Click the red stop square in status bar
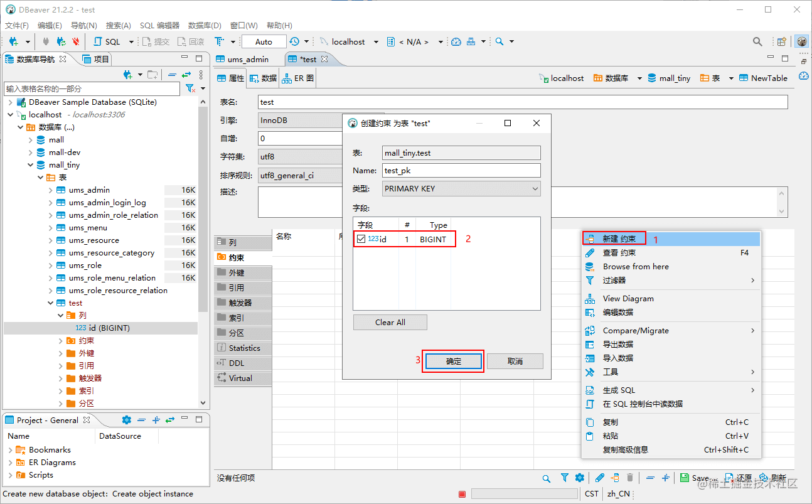 point(462,494)
